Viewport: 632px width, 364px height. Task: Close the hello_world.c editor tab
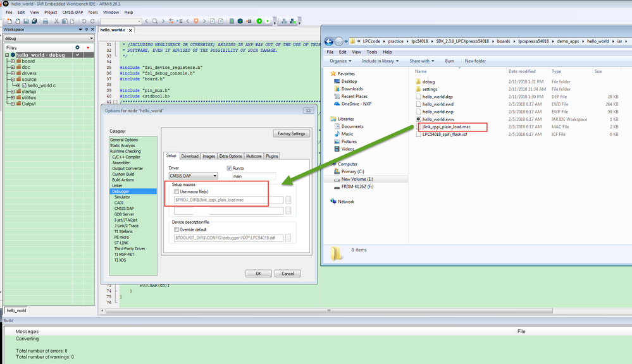pyautogui.click(x=130, y=30)
